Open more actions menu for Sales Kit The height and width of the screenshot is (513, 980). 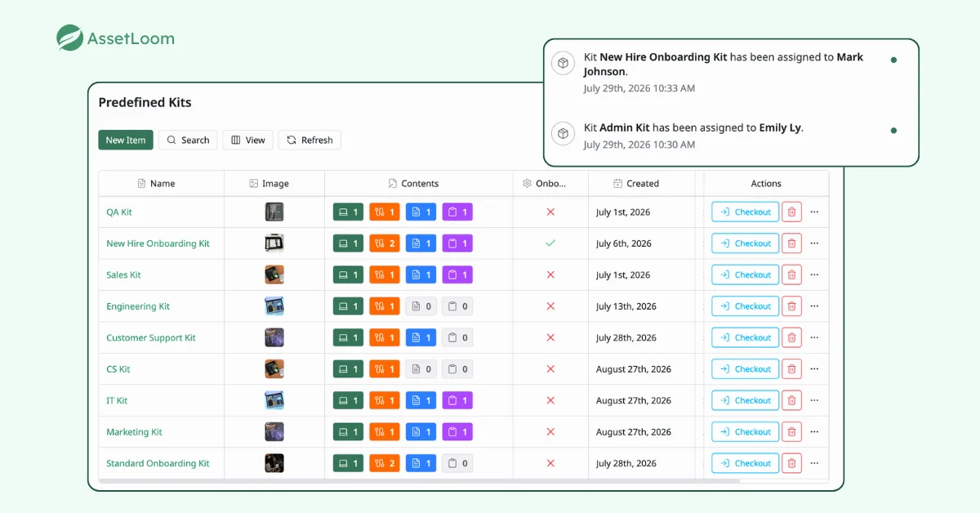[x=814, y=275]
